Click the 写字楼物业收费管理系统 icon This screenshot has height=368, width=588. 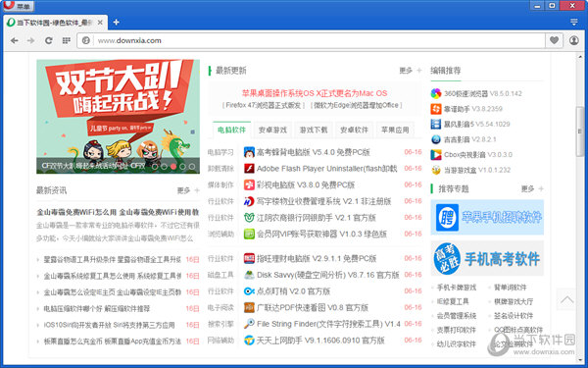(x=249, y=201)
